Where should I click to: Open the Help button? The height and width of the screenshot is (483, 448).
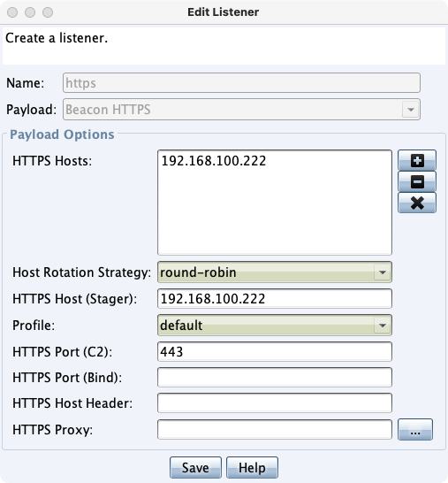(x=252, y=468)
